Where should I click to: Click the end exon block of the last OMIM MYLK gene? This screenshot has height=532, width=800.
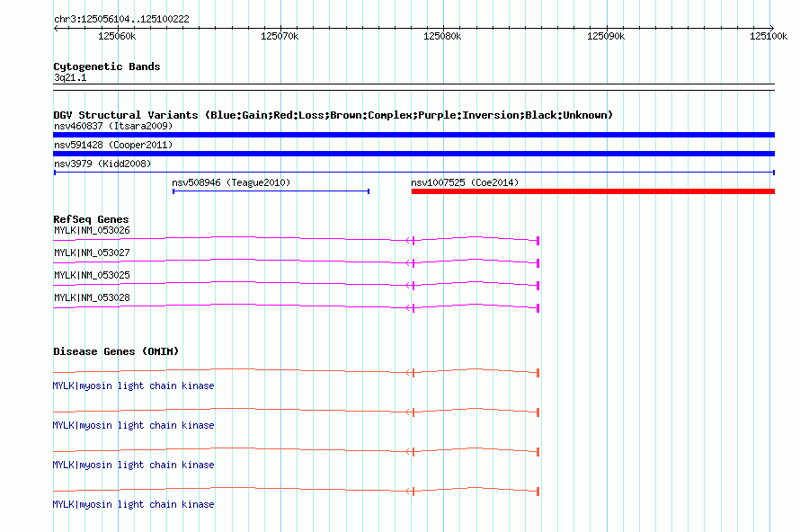click(538, 492)
